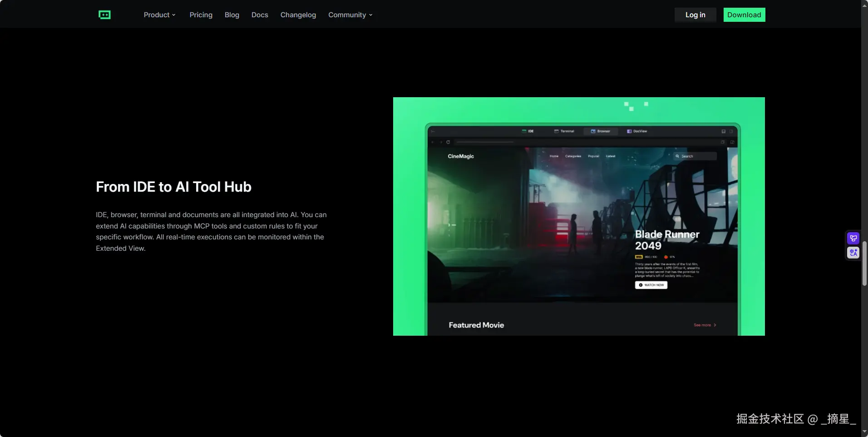Image resolution: width=868 pixels, height=437 pixels.
Task: Click the "Blade Runner 2049" title in preview
Action: tap(667, 240)
